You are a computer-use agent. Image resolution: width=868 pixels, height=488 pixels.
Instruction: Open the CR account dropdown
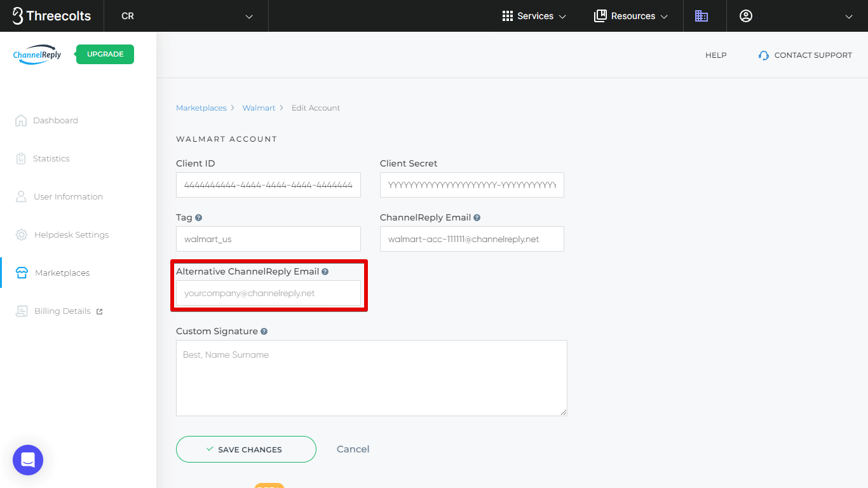[186, 16]
